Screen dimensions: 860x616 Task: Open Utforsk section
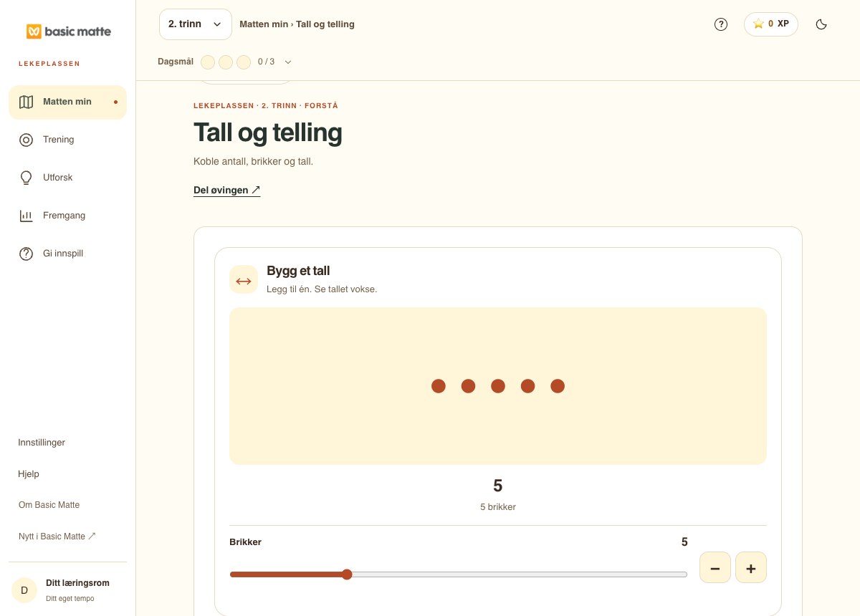(67, 178)
